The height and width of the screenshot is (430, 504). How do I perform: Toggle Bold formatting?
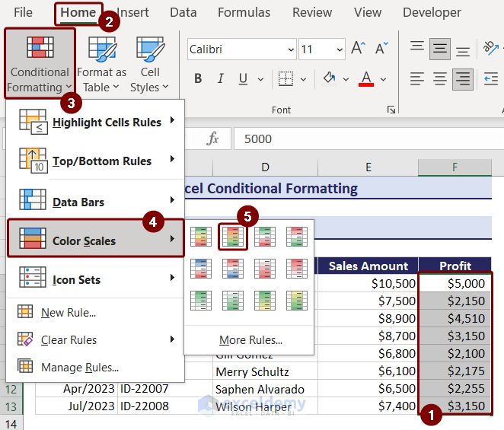coord(198,78)
